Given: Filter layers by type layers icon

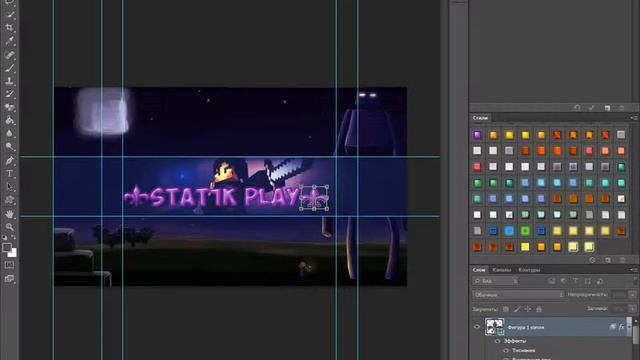Looking at the screenshot, I should (x=576, y=281).
